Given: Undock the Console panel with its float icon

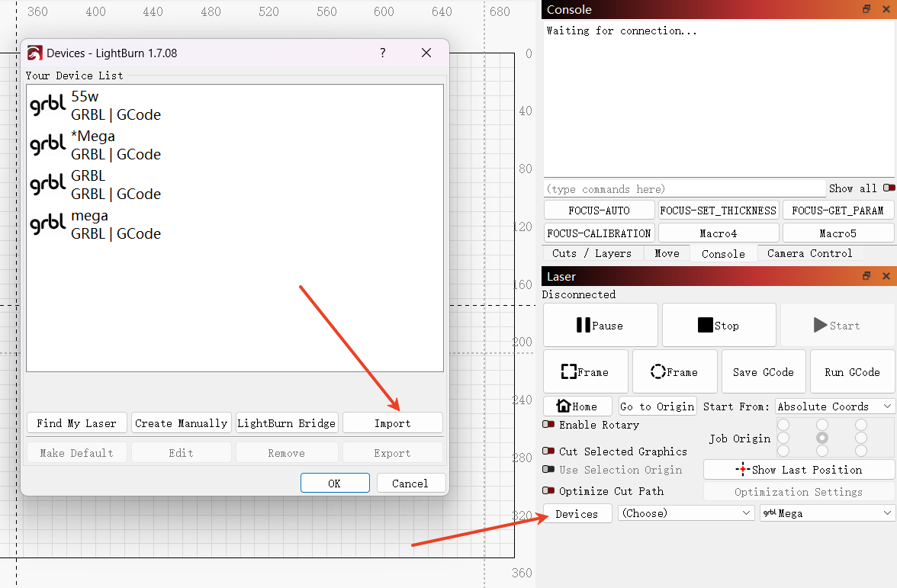Looking at the screenshot, I should 866,9.
